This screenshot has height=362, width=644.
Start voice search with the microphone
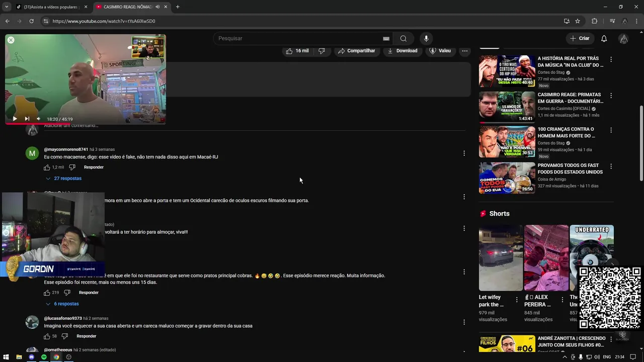426,39
